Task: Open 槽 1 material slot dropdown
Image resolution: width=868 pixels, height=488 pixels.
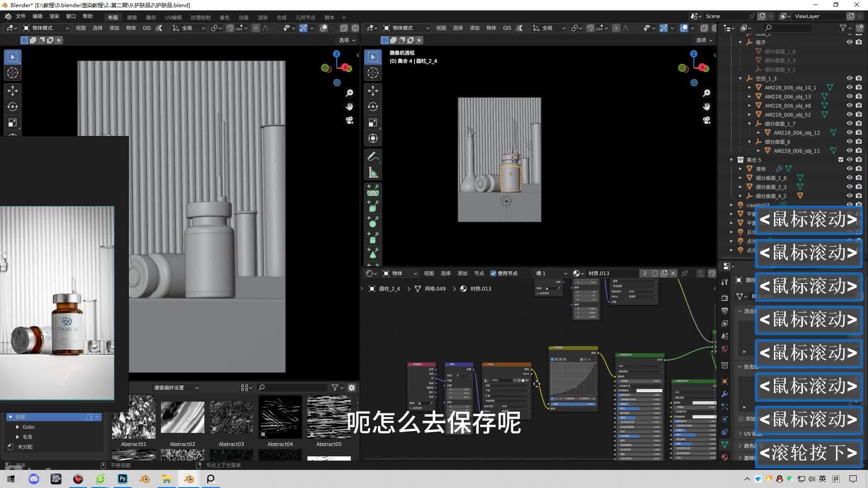Action: tap(551, 273)
